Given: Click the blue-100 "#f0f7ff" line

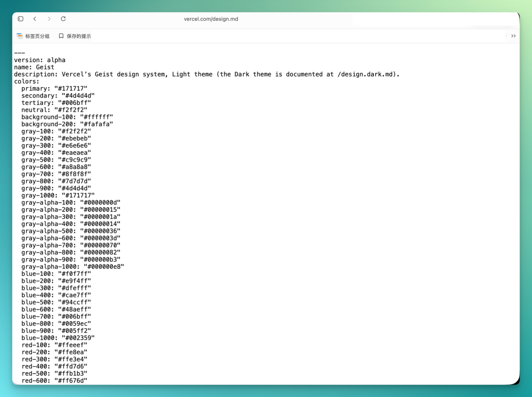Looking at the screenshot, I should (56, 274).
